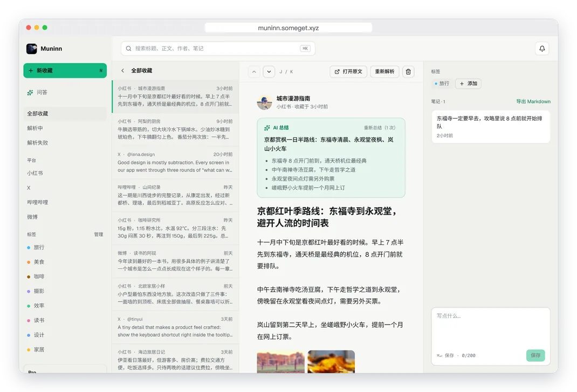
Task: Go to previous article with up arrow
Action: 254,72
